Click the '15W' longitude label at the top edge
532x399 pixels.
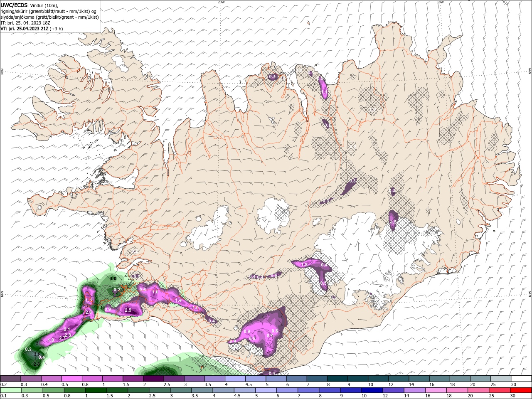pyautogui.click(x=440, y=2)
